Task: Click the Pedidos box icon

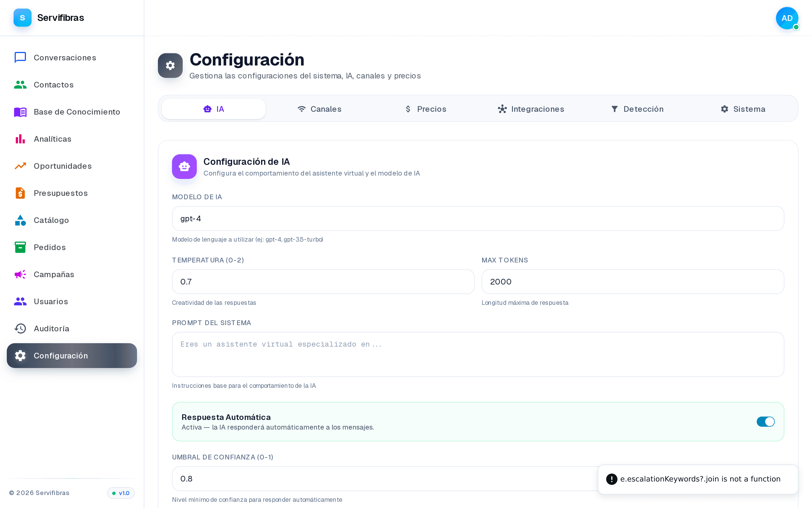Action: 20,247
